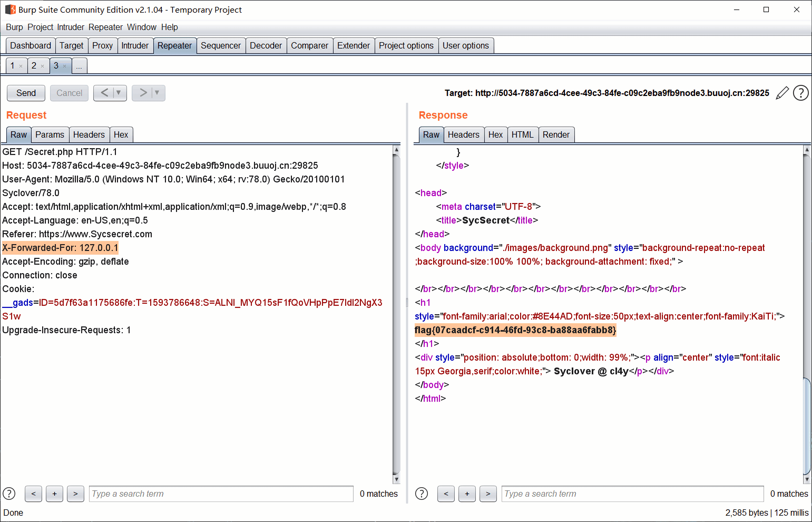
Task: Open the Window menu
Action: pos(141,27)
